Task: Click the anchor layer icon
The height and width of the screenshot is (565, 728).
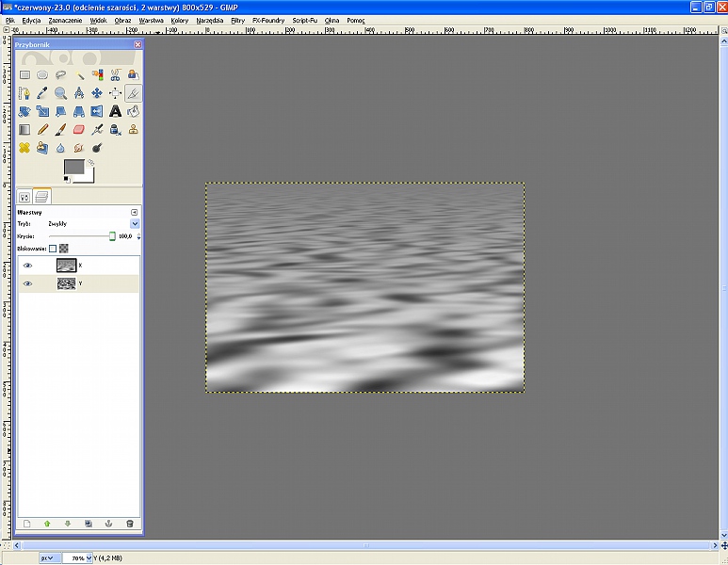Action: tap(108, 523)
